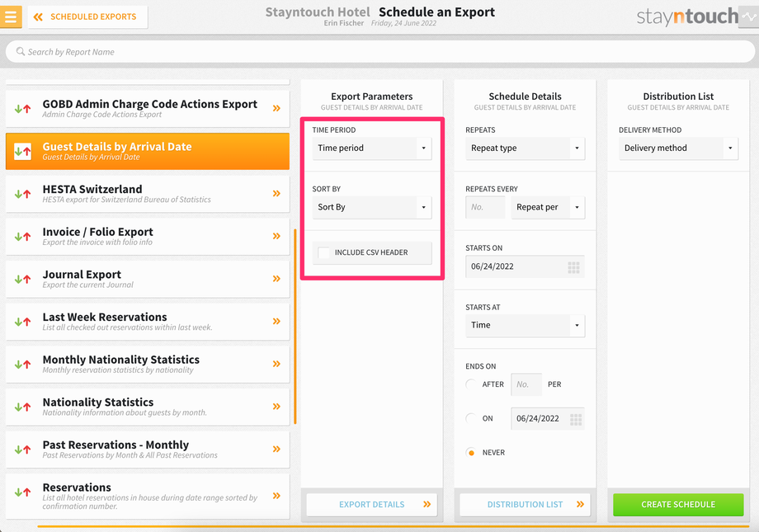Click chevron arrows on HESTA Switzerland row
759x532 pixels.
276,194
